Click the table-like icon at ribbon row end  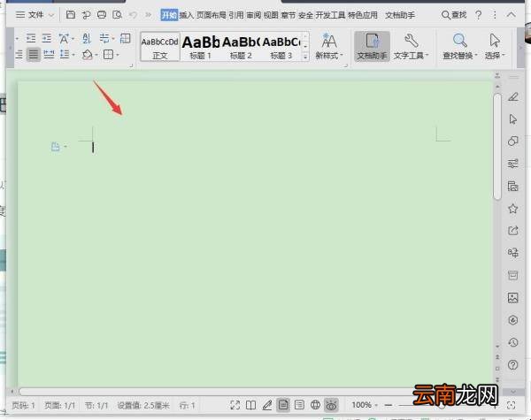tap(126, 38)
